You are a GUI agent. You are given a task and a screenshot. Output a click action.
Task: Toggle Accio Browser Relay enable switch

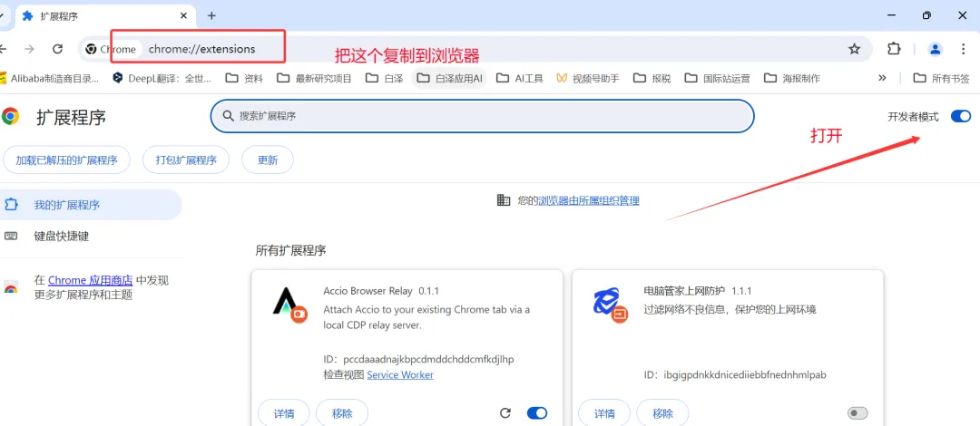[x=537, y=413]
